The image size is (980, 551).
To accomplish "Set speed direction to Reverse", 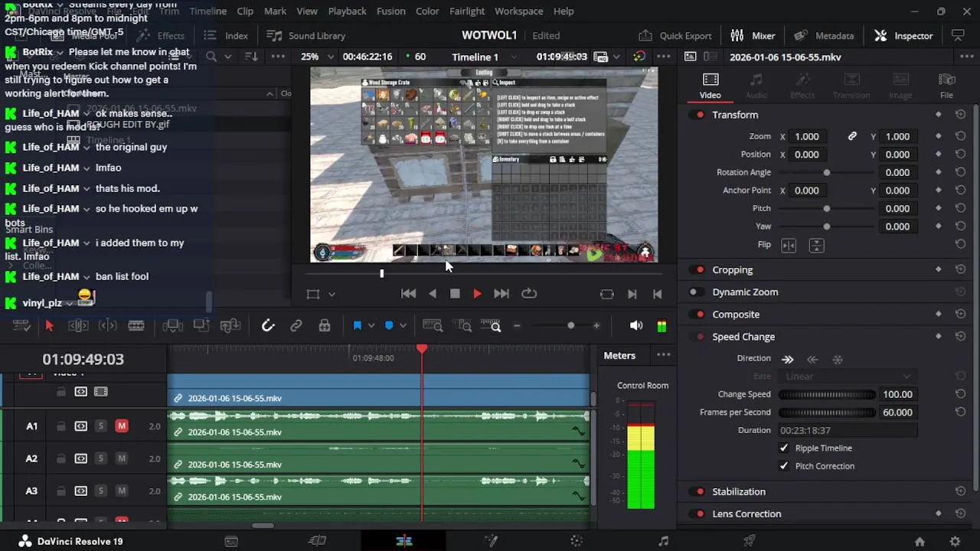I will coord(812,359).
